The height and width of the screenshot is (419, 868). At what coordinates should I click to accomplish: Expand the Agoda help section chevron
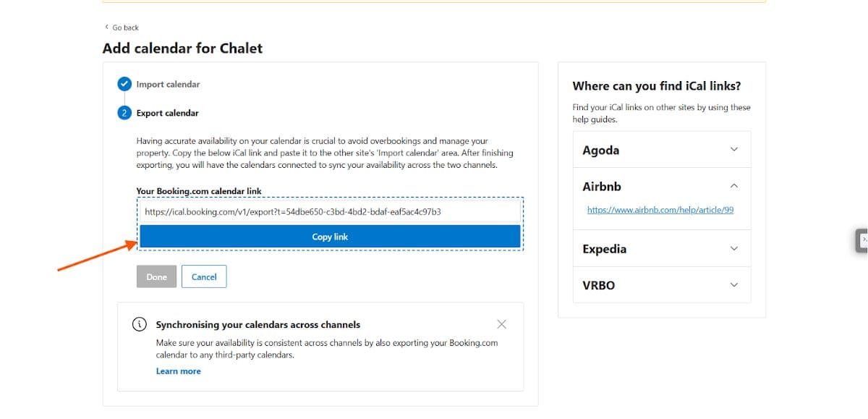pyautogui.click(x=734, y=150)
